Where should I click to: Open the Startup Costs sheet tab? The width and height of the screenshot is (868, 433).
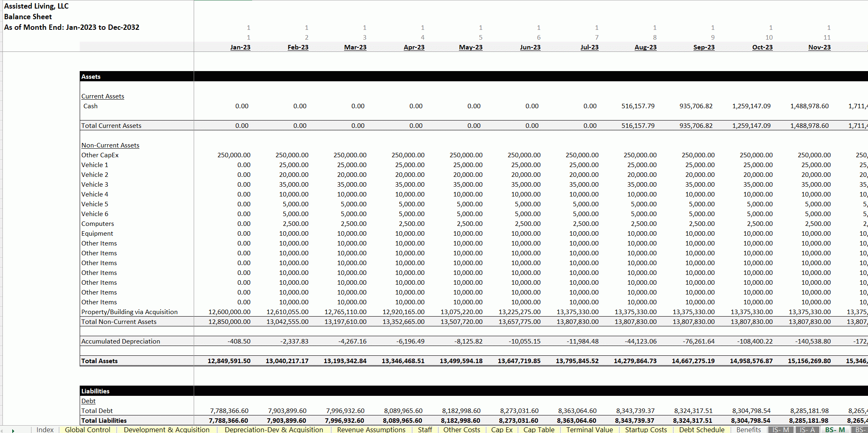[646, 430]
